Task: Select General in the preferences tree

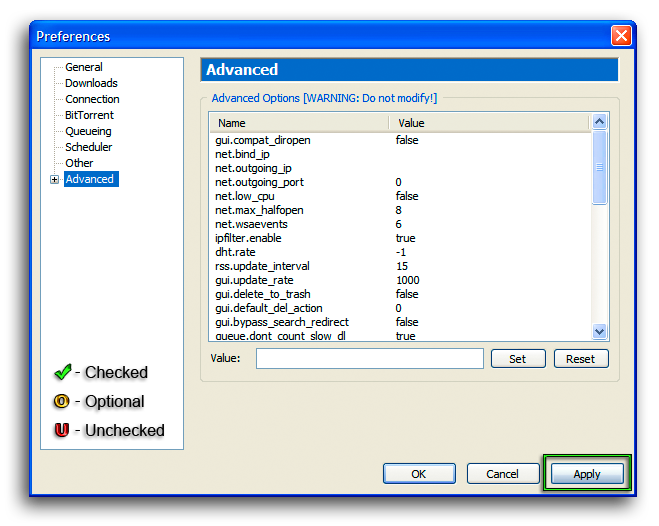Action: [x=84, y=67]
